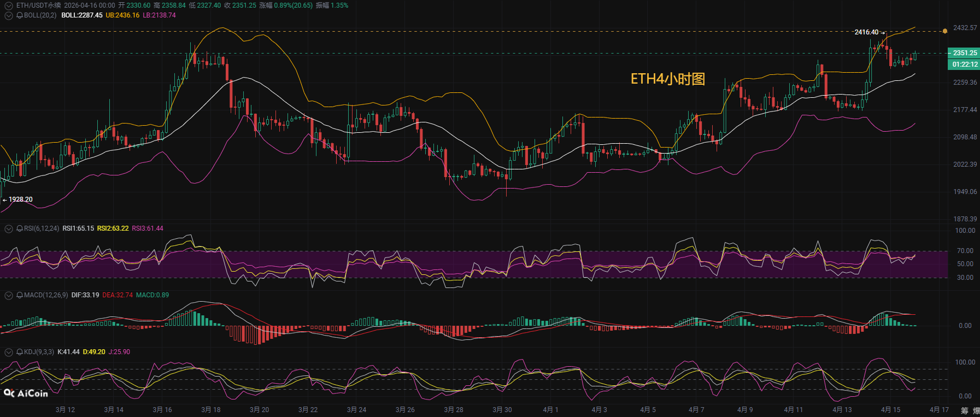Collapse the KDJ indicator panel
The image size is (980, 417).
(x=8, y=352)
